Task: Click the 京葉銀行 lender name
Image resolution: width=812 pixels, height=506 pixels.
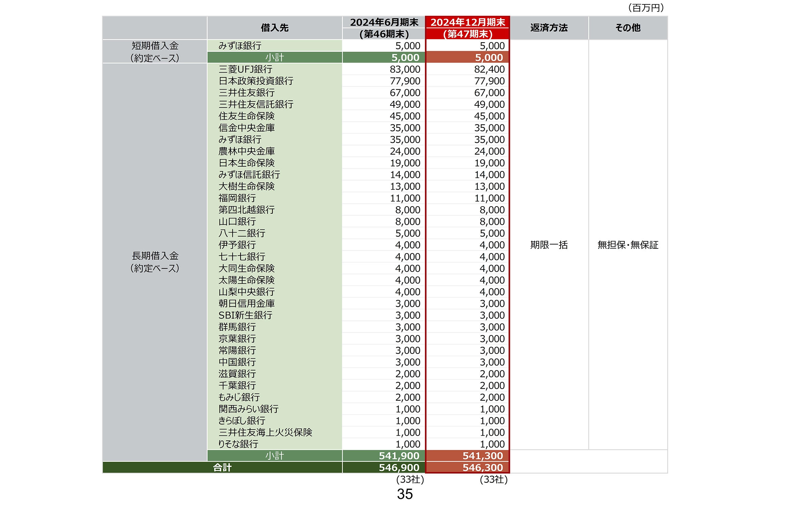Action: pyautogui.click(x=237, y=339)
